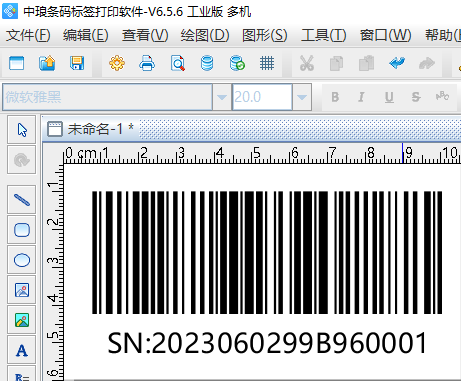This screenshot has height=381, width=461.
Task: Click the new label document icon
Action: [17, 63]
